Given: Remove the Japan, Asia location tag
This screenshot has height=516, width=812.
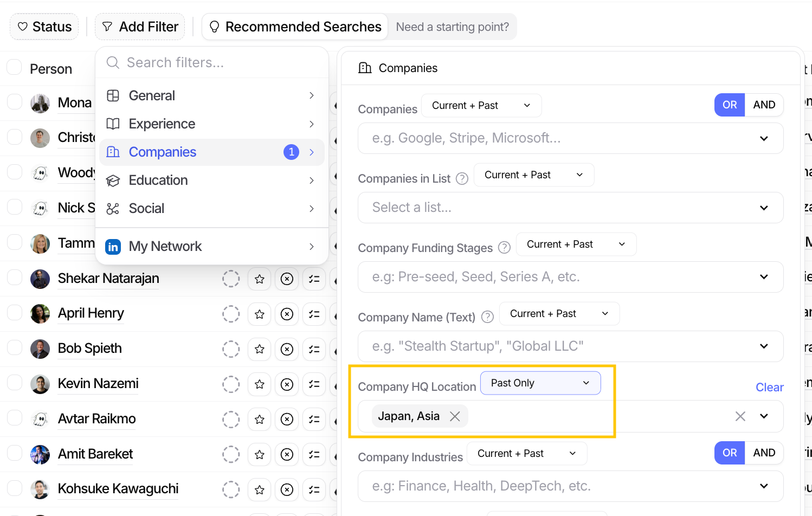Looking at the screenshot, I should tap(455, 416).
